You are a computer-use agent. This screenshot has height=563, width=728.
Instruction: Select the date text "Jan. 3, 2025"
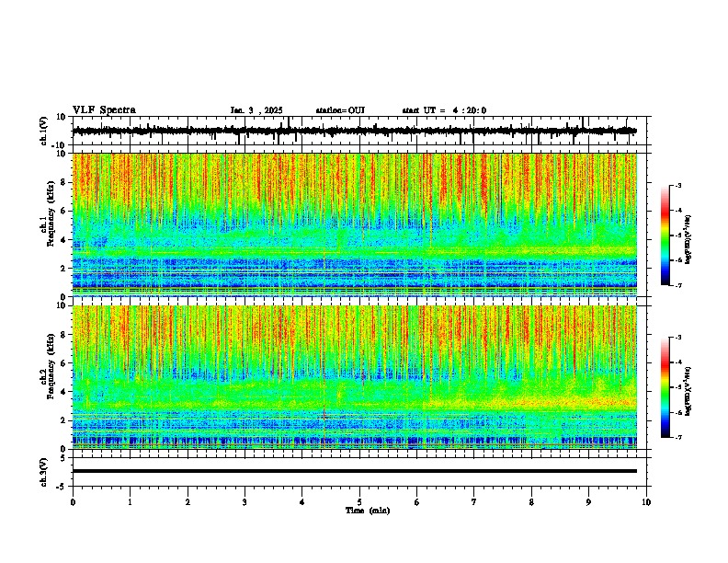pyautogui.click(x=256, y=110)
